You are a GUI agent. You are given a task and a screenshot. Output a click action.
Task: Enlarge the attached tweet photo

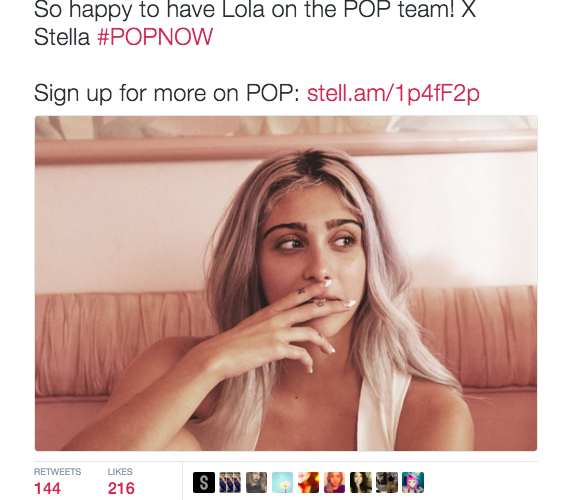pos(286,283)
